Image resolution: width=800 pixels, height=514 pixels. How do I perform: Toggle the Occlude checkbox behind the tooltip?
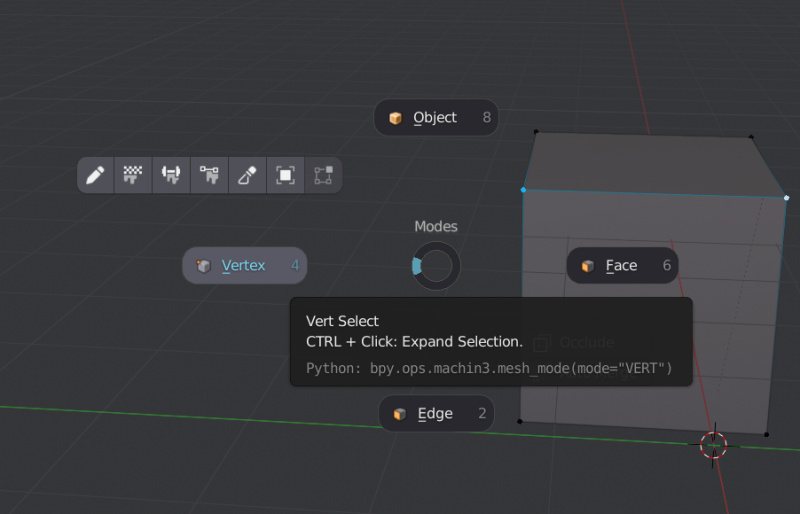[542, 343]
